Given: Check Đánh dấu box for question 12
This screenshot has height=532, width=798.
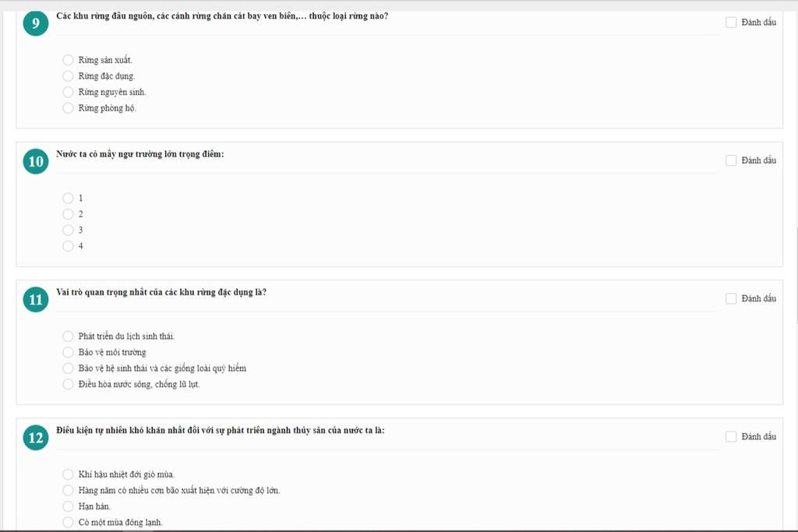Looking at the screenshot, I should [x=731, y=437].
